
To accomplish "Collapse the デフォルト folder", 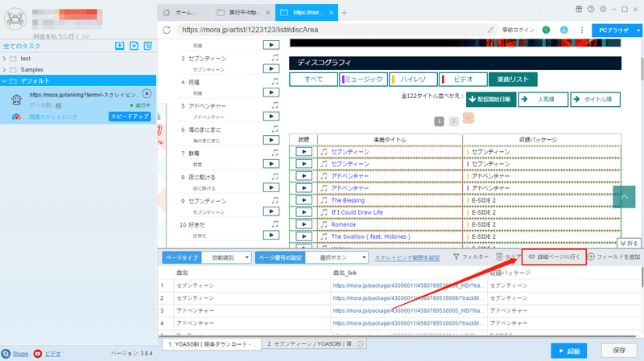I will pyautogui.click(x=5, y=81).
